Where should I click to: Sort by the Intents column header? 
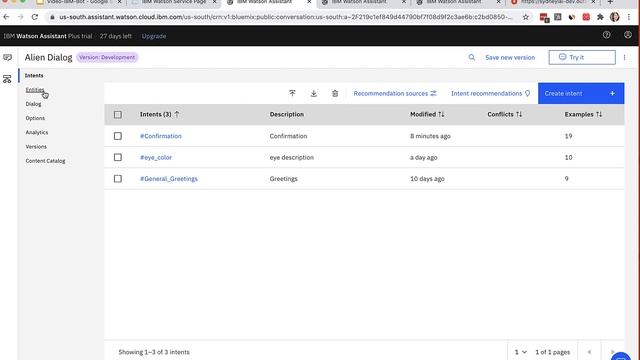(x=159, y=114)
